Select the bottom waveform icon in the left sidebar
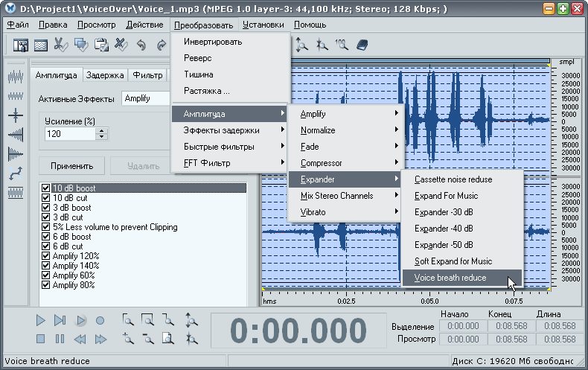The image size is (588, 370). 16,193
